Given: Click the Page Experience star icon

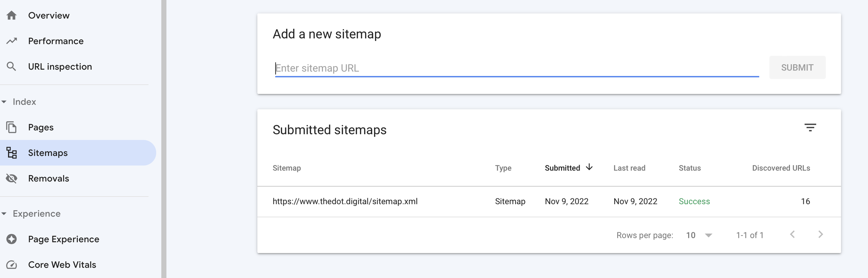Looking at the screenshot, I should click(11, 239).
